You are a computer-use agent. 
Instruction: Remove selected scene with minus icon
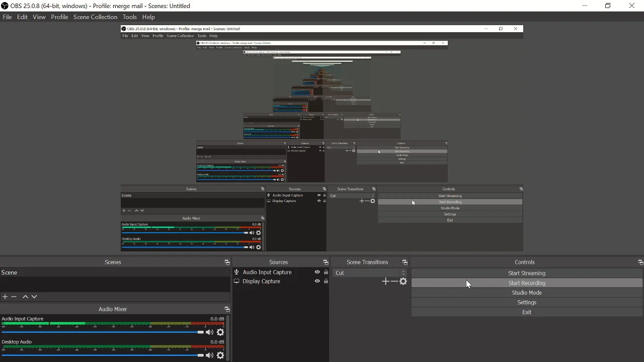[14, 297]
